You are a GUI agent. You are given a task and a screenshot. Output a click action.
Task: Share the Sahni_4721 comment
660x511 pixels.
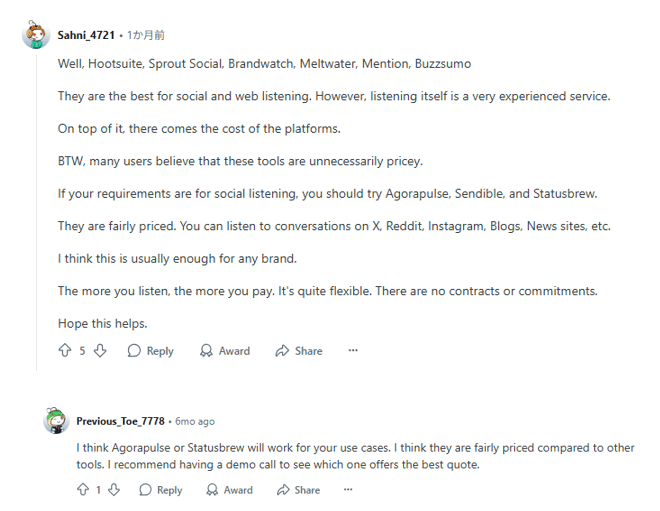point(299,351)
